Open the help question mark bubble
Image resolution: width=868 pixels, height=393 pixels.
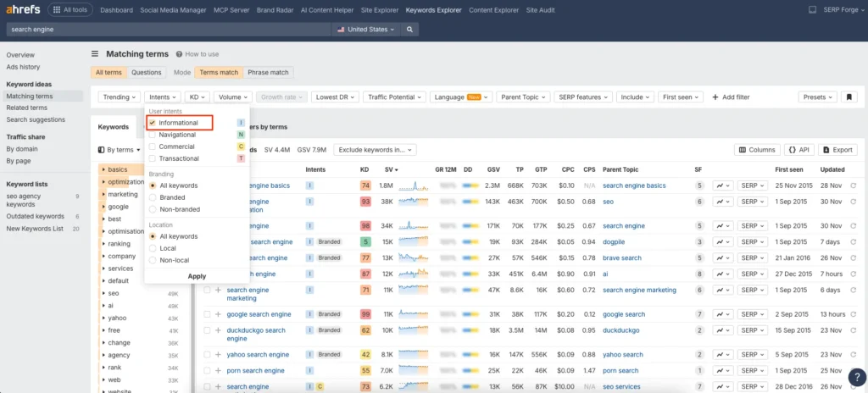856,378
